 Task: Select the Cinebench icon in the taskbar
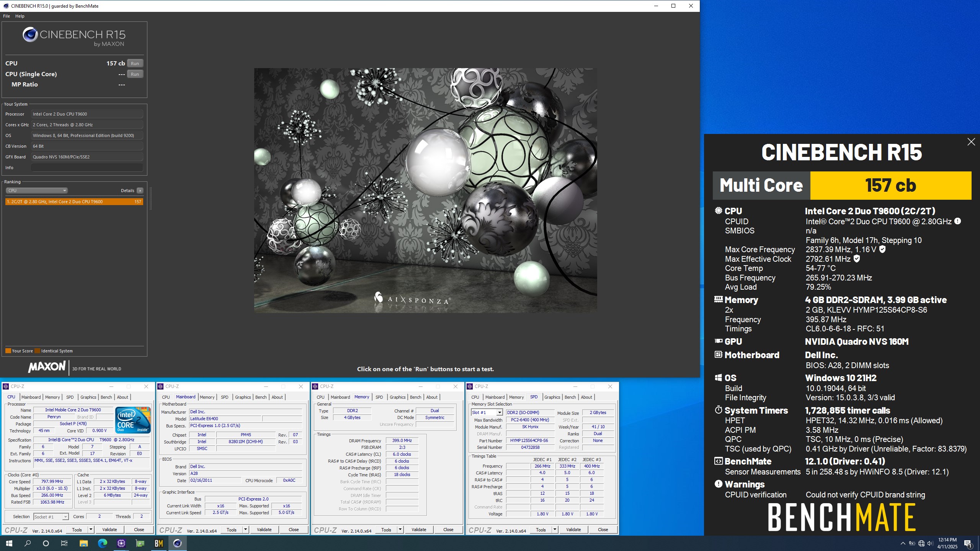tap(177, 543)
